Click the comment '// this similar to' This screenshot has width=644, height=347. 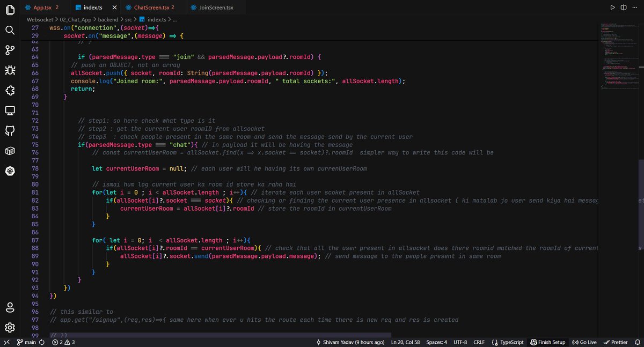[x=81, y=312]
